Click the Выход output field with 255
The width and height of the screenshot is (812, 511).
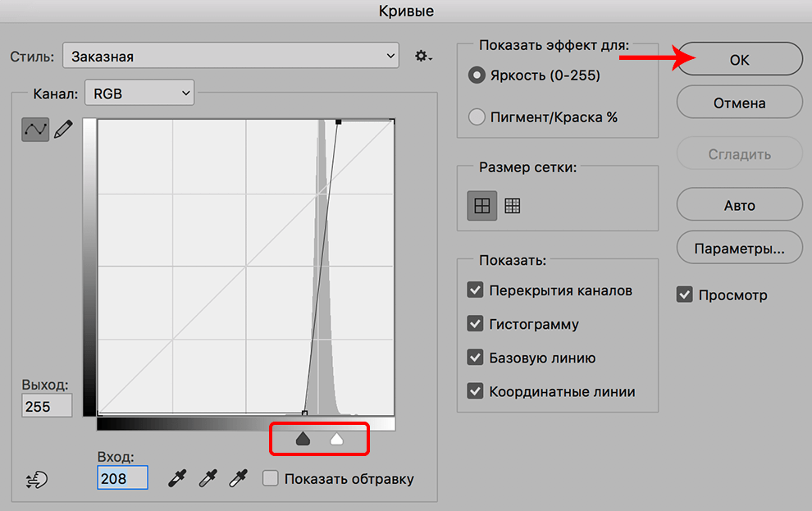(47, 406)
